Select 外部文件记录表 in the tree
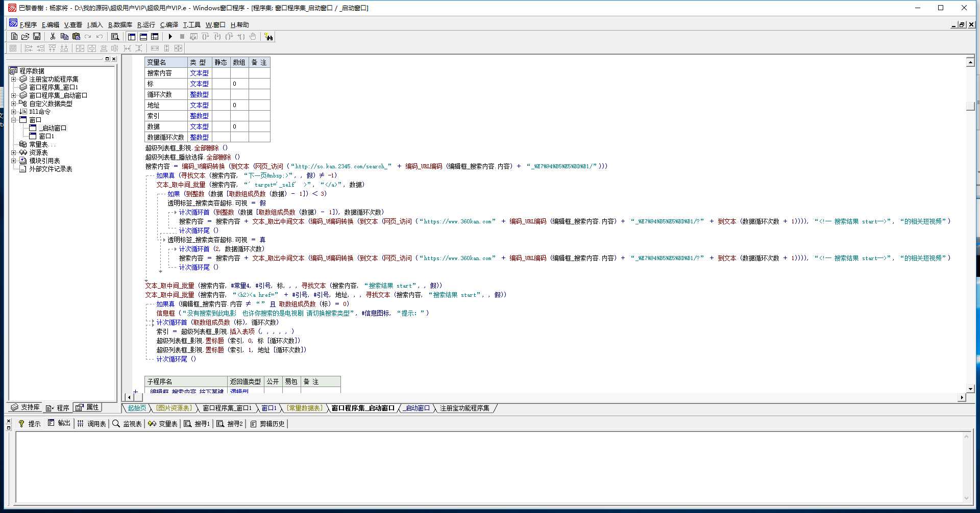The height and width of the screenshot is (513, 980). pos(51,169)
